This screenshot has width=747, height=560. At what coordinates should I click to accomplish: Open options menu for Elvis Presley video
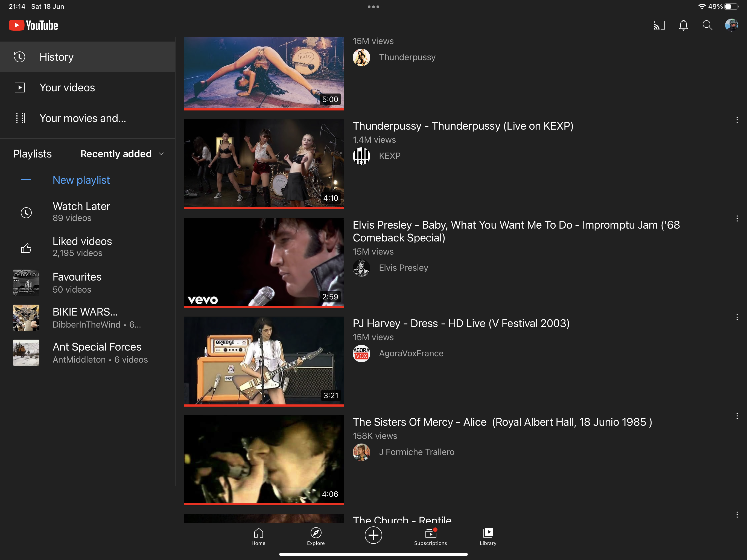pyautogui.click(x=737, y=218)
